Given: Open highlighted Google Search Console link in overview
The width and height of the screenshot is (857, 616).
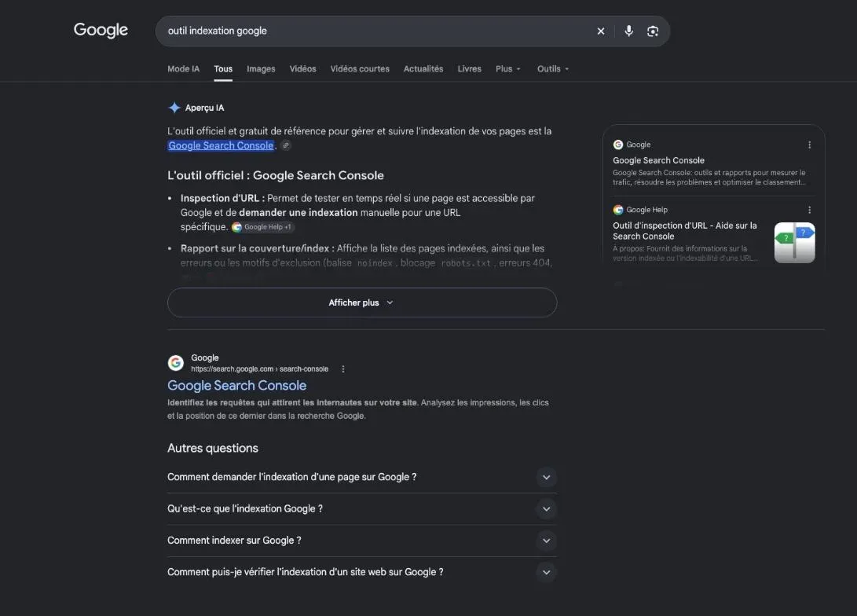Looking at the screenshot, I should (221, 145).
